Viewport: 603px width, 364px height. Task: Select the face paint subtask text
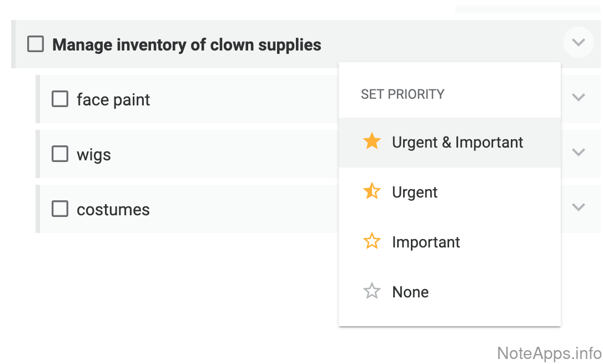click(113, 100)
